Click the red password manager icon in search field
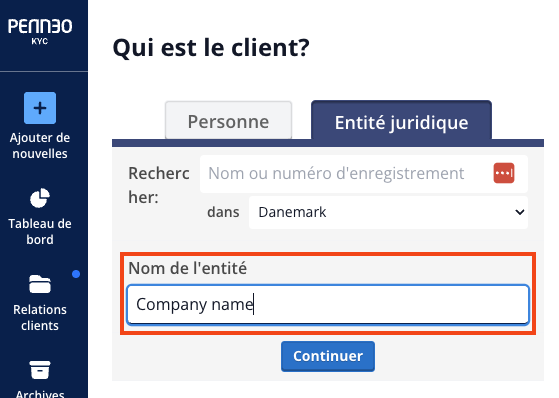 click(x=504, y=173)
